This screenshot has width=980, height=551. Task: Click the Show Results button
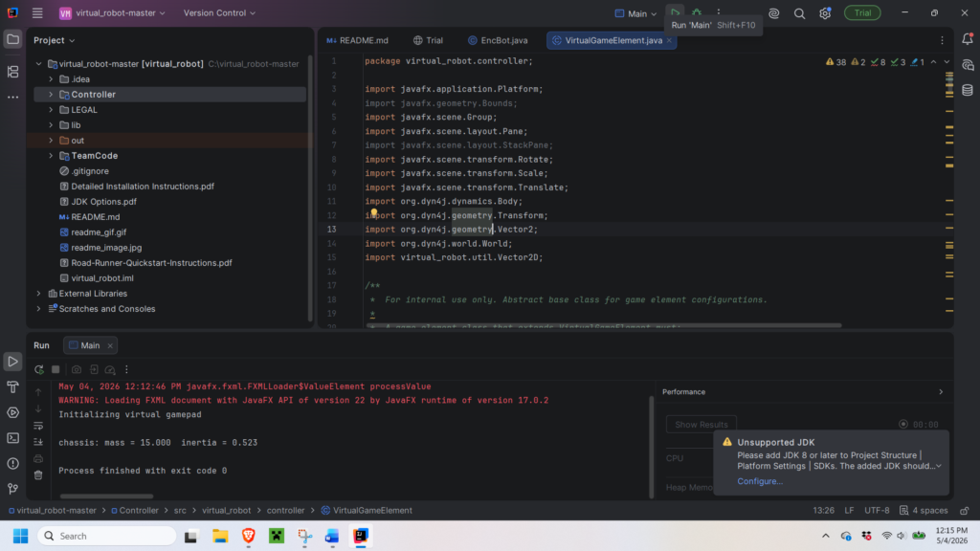(x=702, y=424)
